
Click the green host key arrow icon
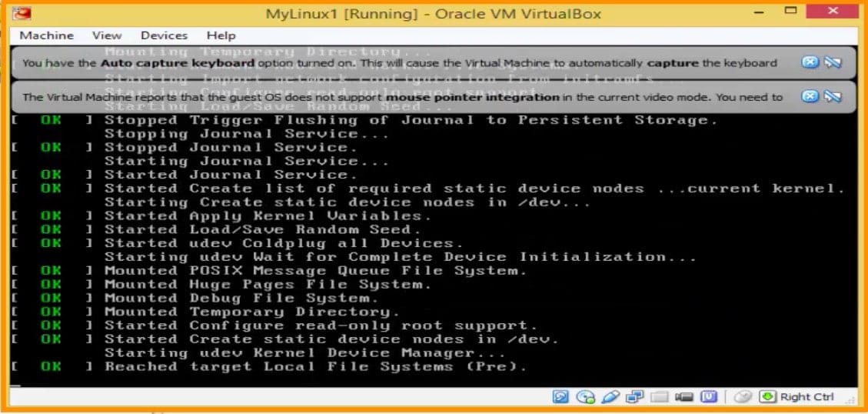coord(768,397)
